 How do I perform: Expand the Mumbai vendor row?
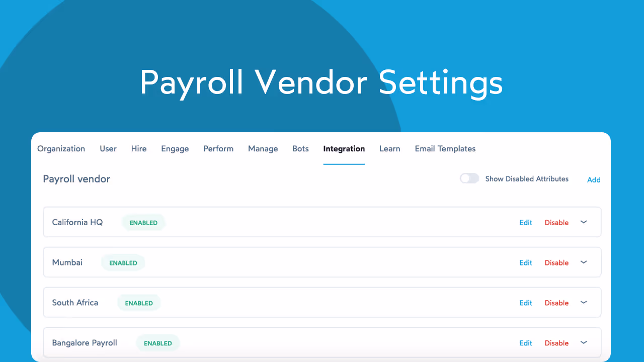click(584, 262)
